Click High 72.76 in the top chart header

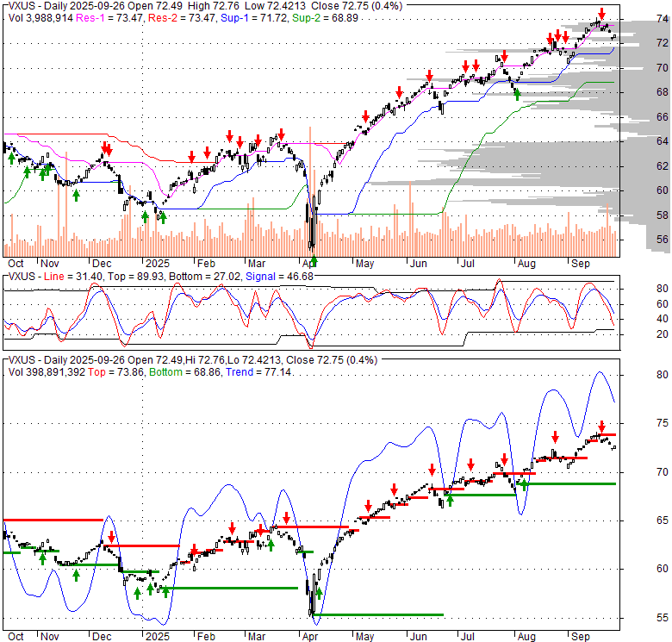pyautogui.click(x=215, y=6)
